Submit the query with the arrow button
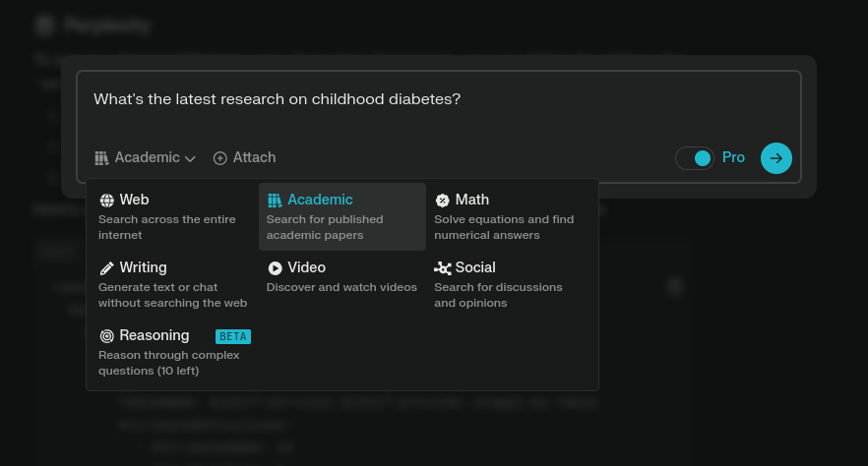 (776, 158)
